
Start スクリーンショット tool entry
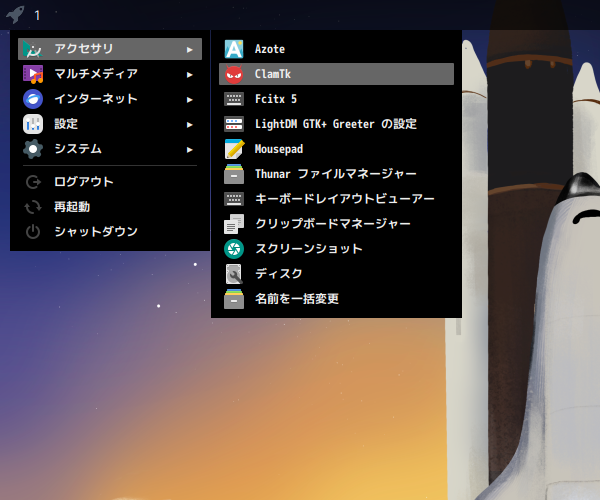(x=336, y=249)
